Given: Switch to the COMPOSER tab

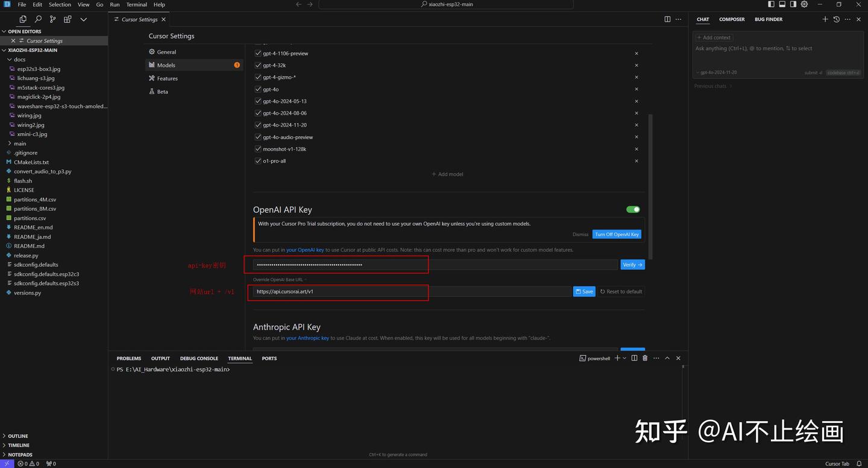Looking at the screenshot, I should [731, 19].
